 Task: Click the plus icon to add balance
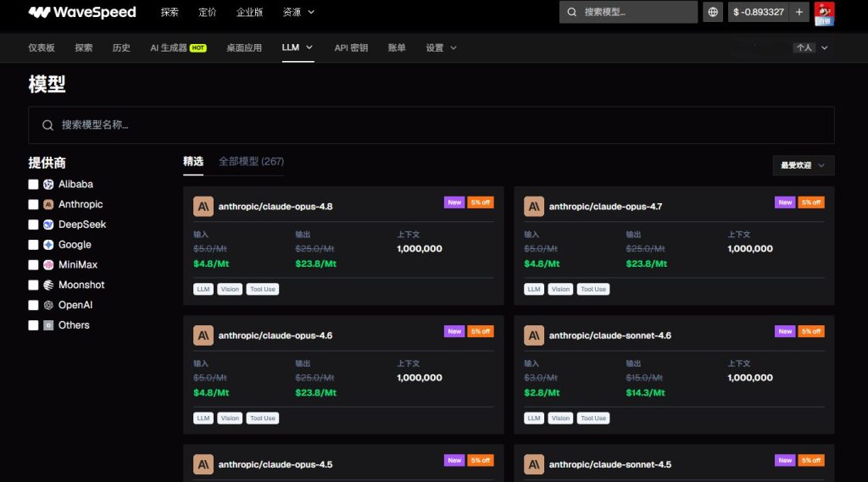pyautogui.click(x=798, y=12)
